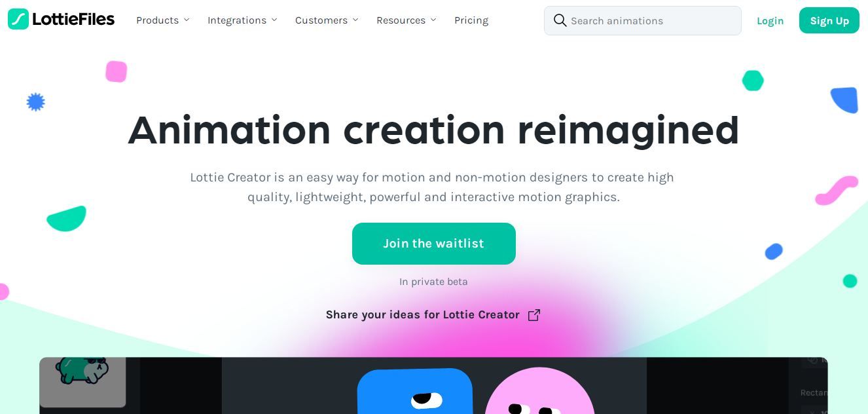
Task: Open Share your ideas for Lottie Creator link
Action: pos(423,315)
